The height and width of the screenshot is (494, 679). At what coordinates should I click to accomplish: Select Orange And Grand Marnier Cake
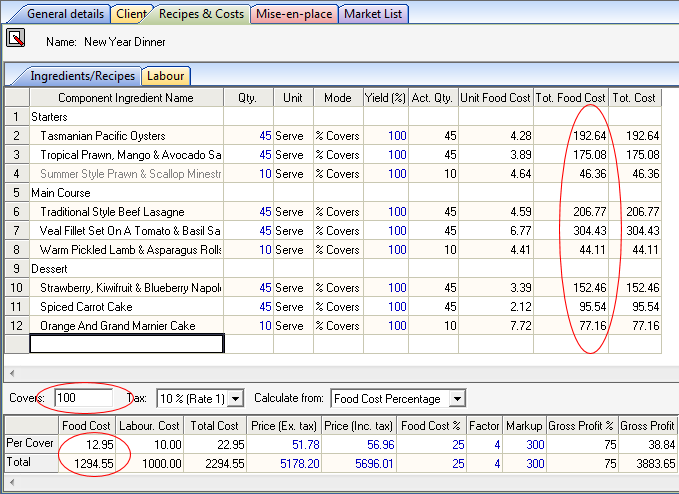(126, 326)
